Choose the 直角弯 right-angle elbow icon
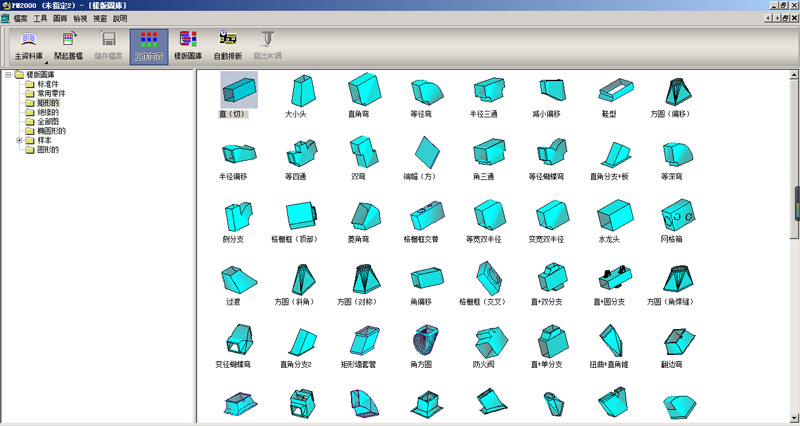 tap(364, 89)
